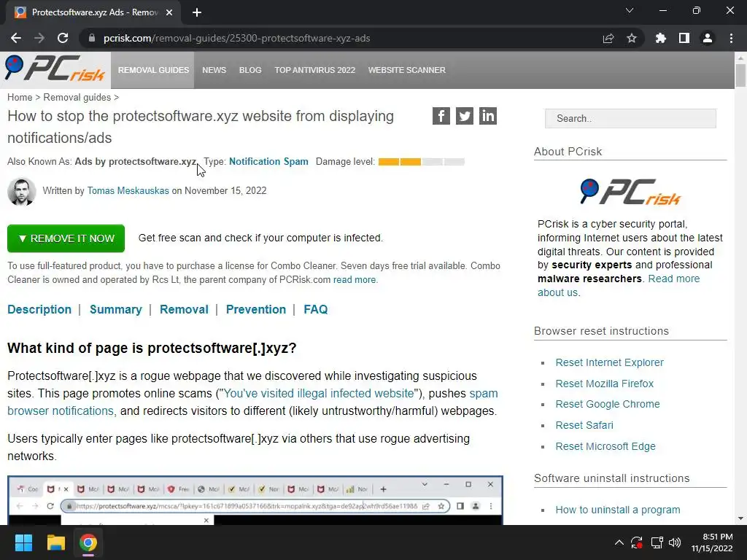Toggle the browser side panel icon
This screenshot has width=747, height=560.
684,38
